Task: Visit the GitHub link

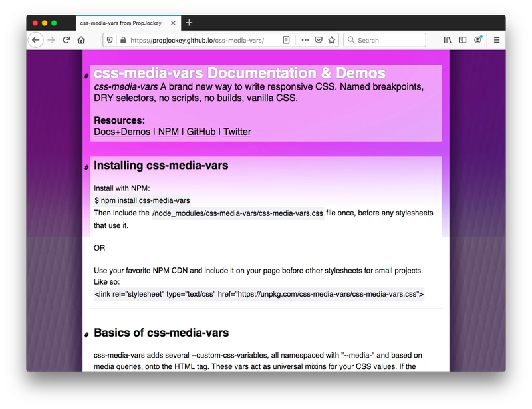Action: [x=201, y=132]
